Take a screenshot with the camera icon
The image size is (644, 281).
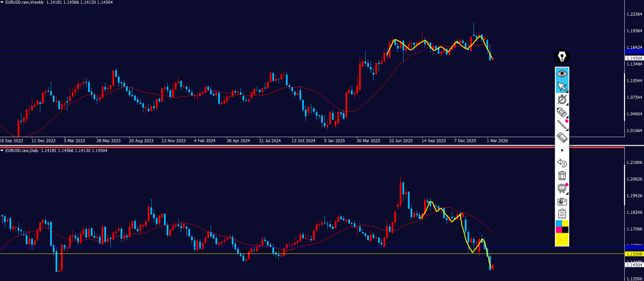point(562,202)
